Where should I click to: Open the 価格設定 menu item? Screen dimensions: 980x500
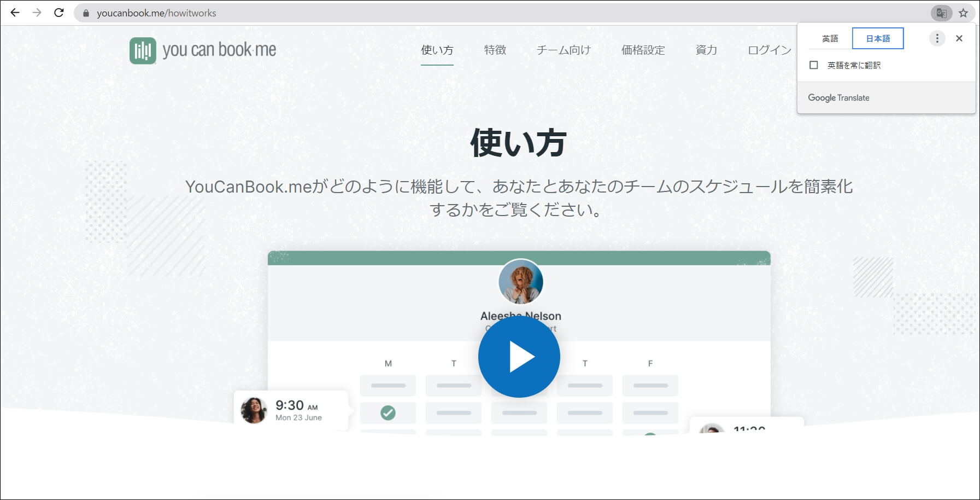tap(643, 50)
